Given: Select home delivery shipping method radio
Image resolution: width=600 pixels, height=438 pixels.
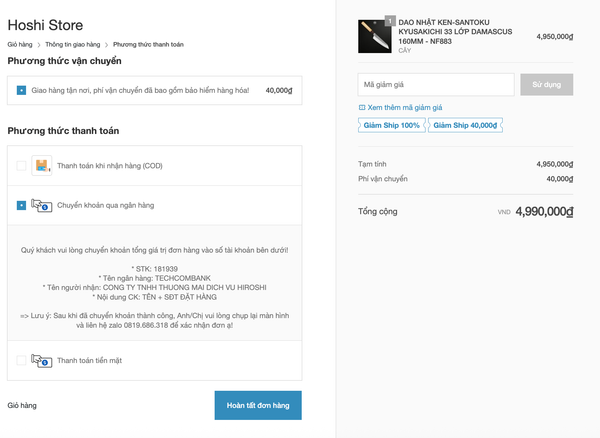Looking at the screenshot, I should [x=22, y=90].
